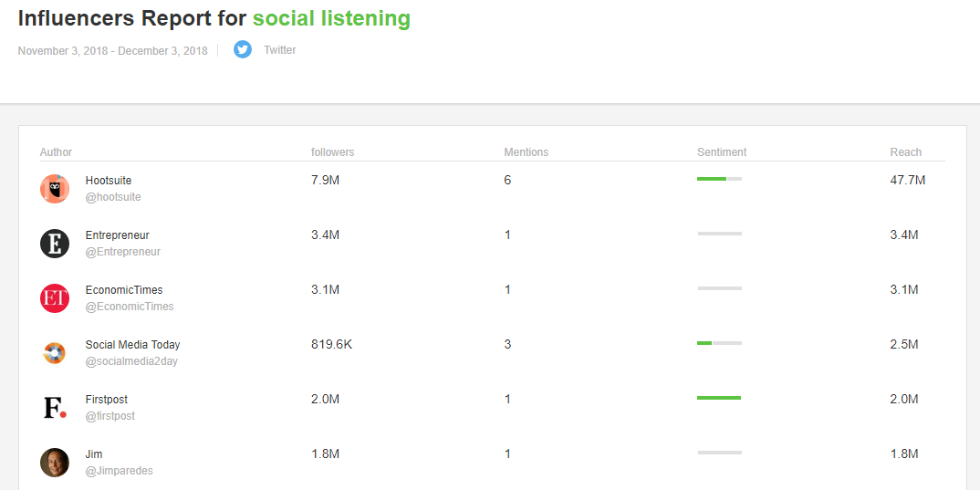Select Jim's 1.8M reach value

903,454
